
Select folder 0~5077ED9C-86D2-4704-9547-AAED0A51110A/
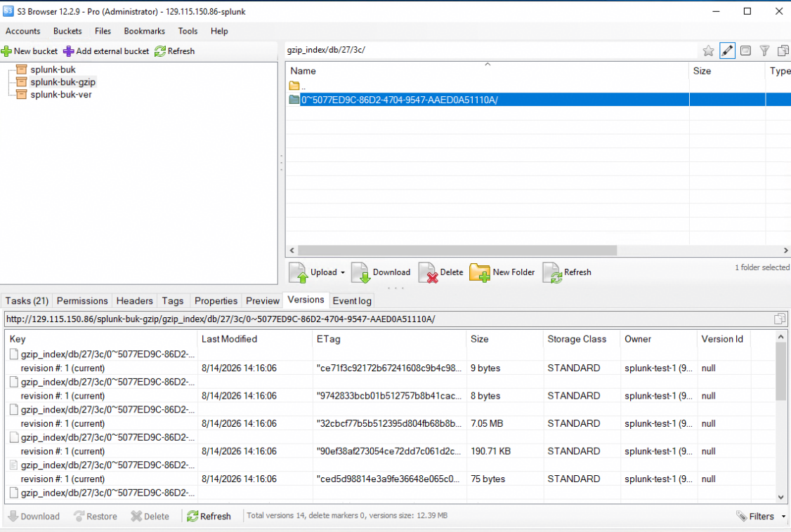click(x=538, y=100)
